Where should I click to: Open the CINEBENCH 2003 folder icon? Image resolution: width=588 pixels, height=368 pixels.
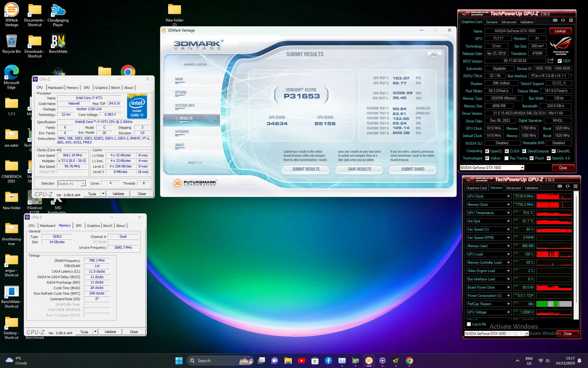coord(12,171)
